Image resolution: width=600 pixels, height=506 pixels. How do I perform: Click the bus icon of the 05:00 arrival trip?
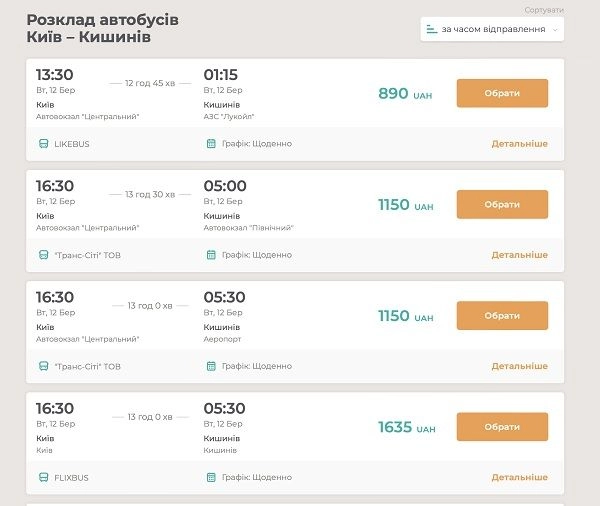tap(44, 255)
